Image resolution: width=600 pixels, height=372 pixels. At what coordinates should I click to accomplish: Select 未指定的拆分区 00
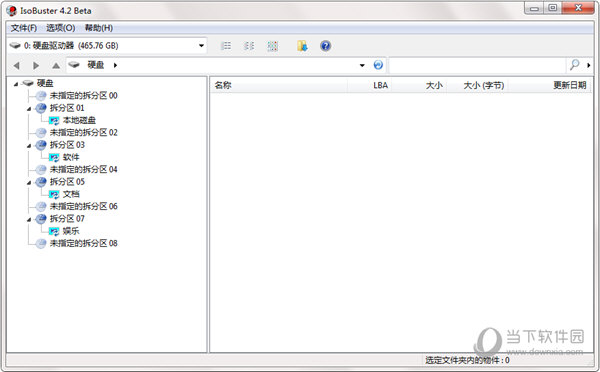point(83,96)
